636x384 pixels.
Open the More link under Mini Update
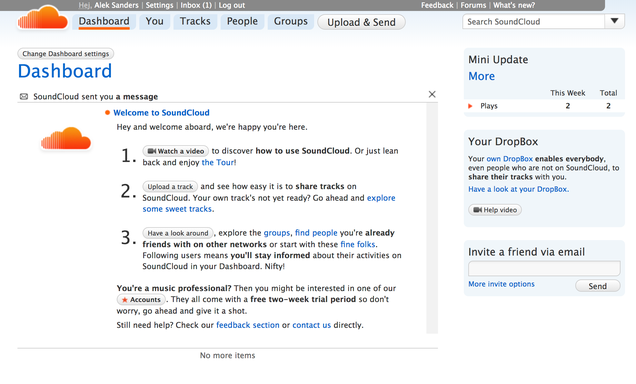coord(481,76)
